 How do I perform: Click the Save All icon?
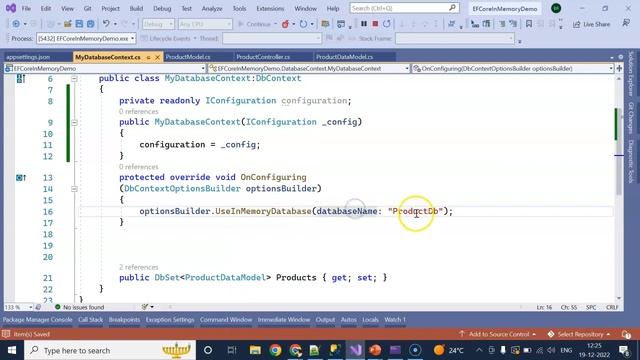tap(91, 24)
